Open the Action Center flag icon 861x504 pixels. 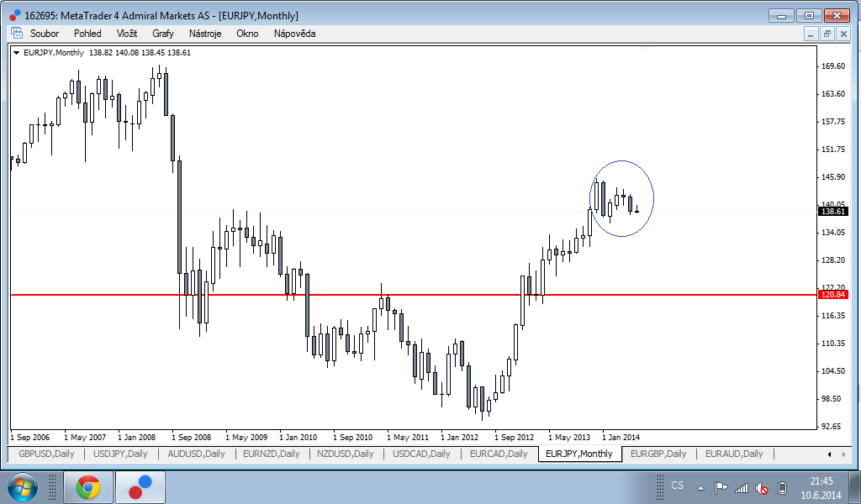[721, 487]
